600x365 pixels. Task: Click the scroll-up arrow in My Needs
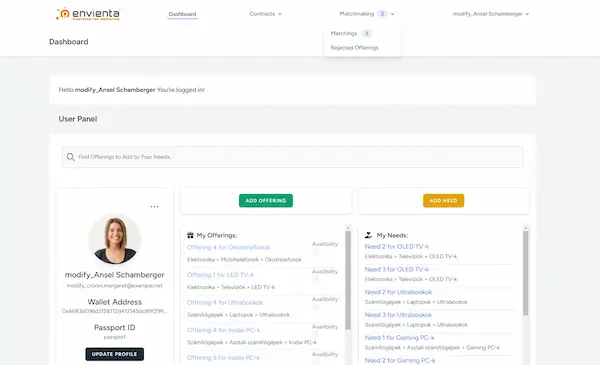click(x=526, y=228)
